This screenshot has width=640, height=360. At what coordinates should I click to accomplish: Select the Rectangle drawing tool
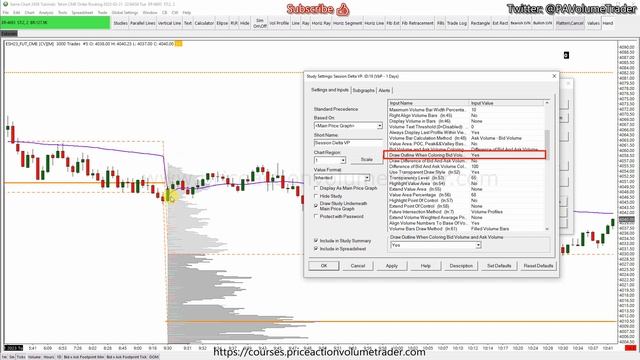[480, 23]
